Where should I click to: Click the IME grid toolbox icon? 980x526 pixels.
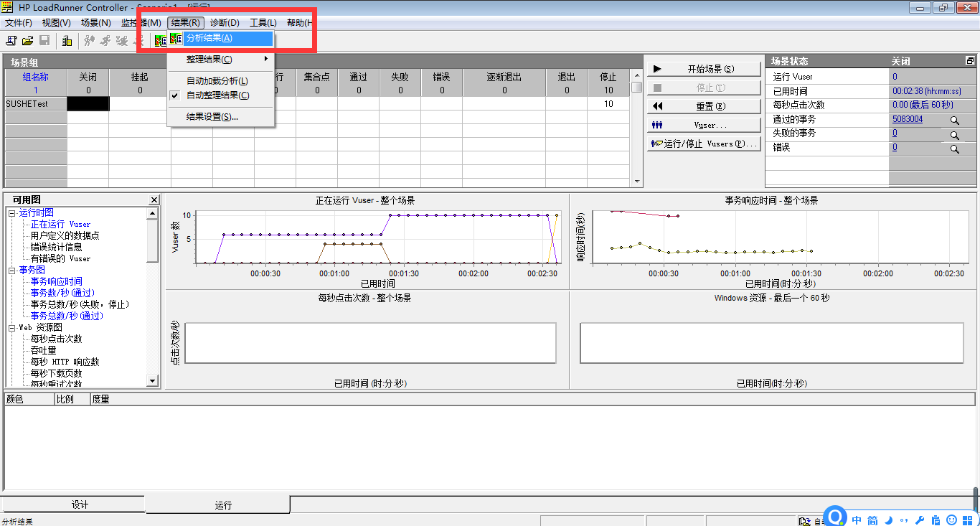pos(968,520)
